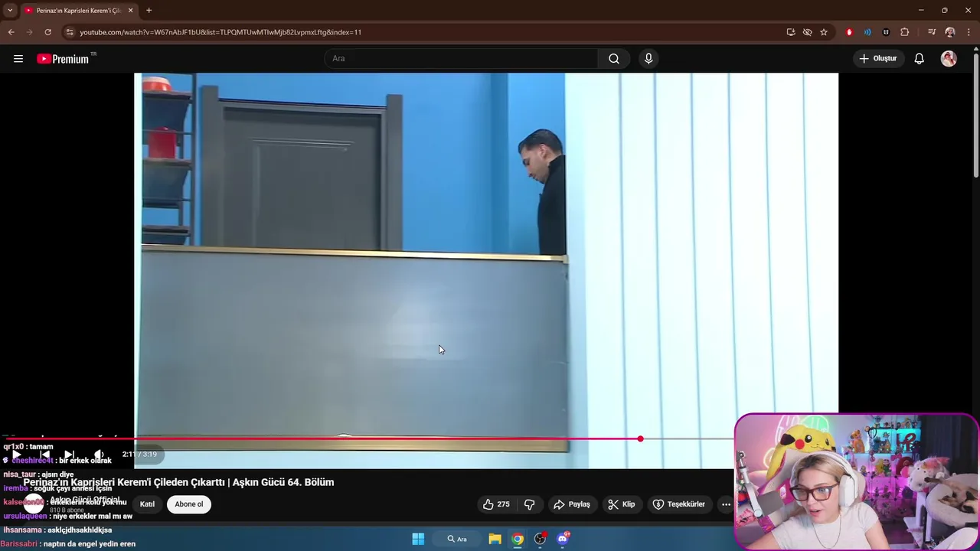This screenshot has height=551, width=980.
Task: Open the red hand adblocker extension
Action: pyautogui.click(x=849, y=32)
